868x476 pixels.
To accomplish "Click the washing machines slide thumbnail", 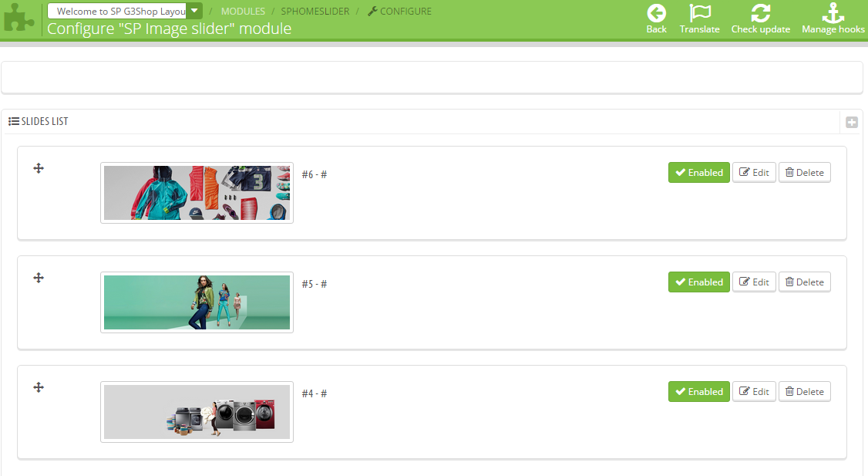I will 197,412.
